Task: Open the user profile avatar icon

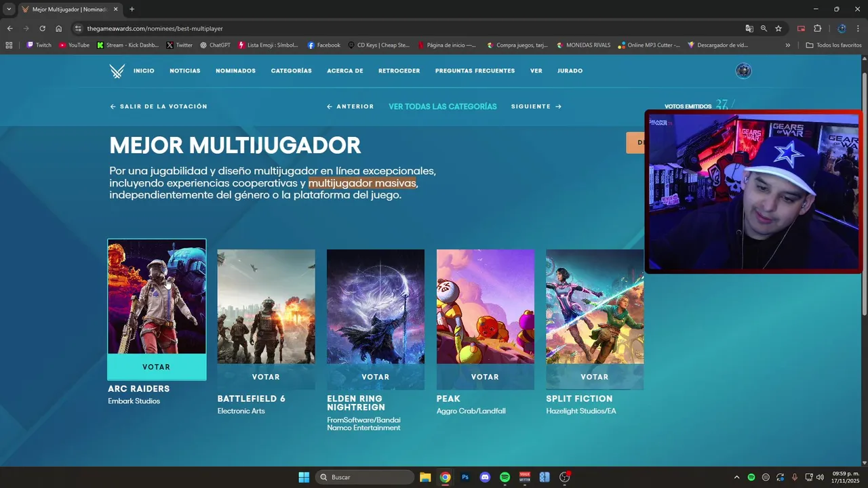Action: click(743, 71)
